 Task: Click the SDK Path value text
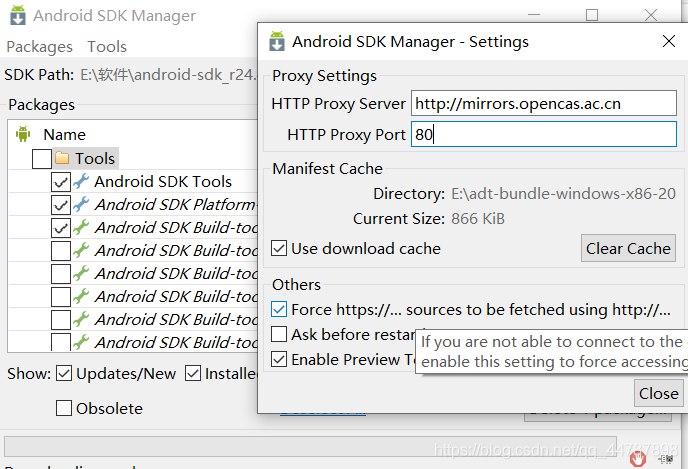coord(168,75)
